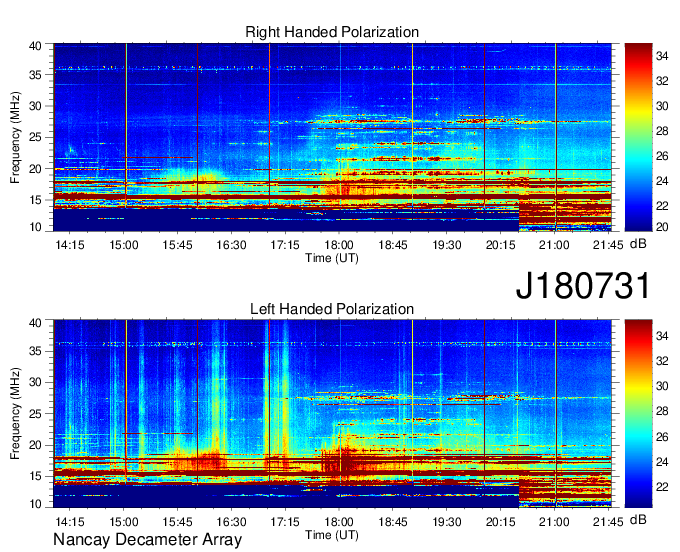Click the 10 MHz tick of lower plot

pos(36,504)
